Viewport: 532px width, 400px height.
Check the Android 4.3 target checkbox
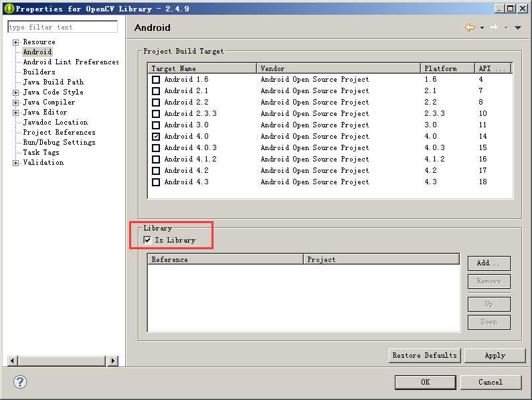[156, 182]
